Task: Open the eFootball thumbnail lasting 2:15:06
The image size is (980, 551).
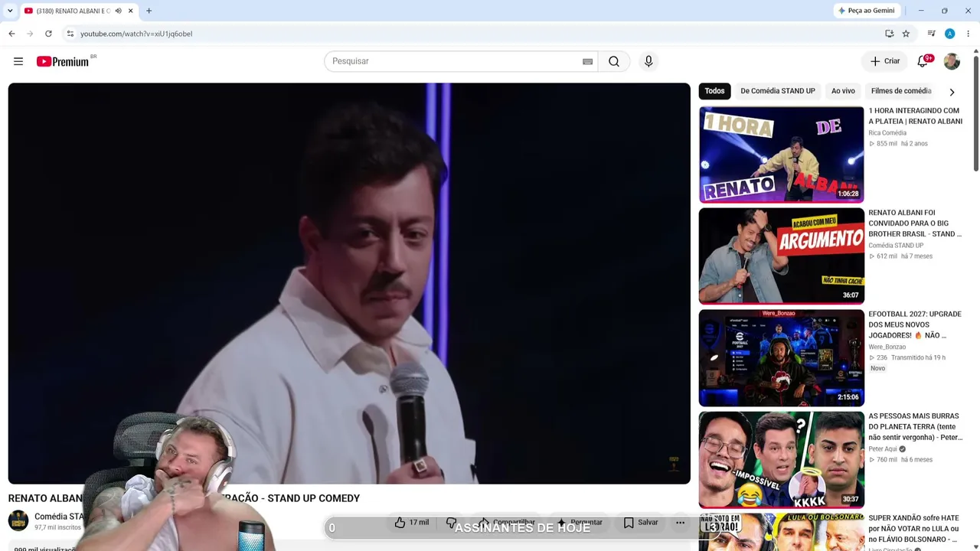Action: (781, 358)
